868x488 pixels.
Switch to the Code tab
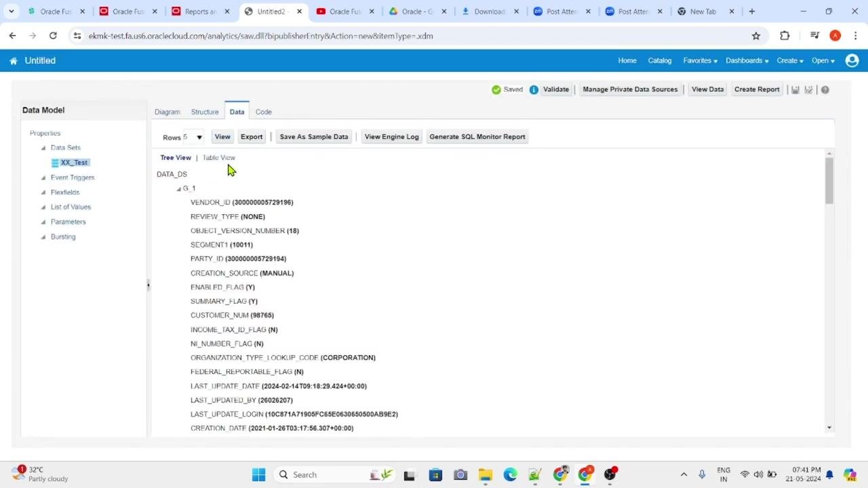264,112
